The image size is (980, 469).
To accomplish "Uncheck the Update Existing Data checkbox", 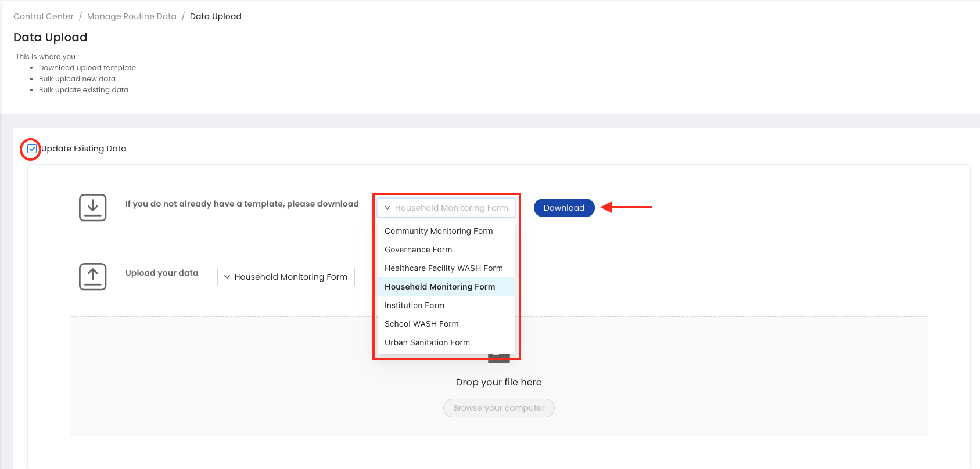I will 32,149.
